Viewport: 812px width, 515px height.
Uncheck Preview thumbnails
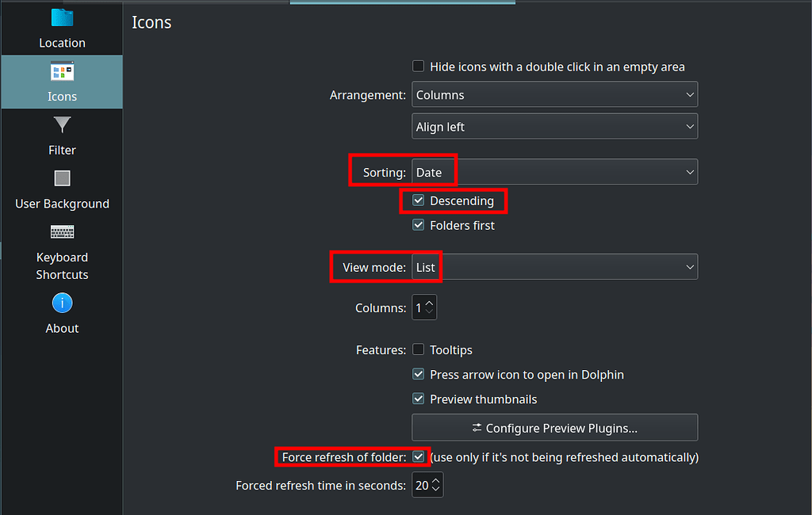tap(418, 399)
